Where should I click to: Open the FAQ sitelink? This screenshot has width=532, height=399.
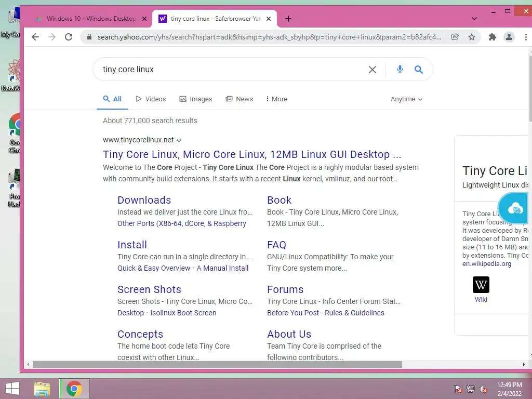[x=276, y=245]
